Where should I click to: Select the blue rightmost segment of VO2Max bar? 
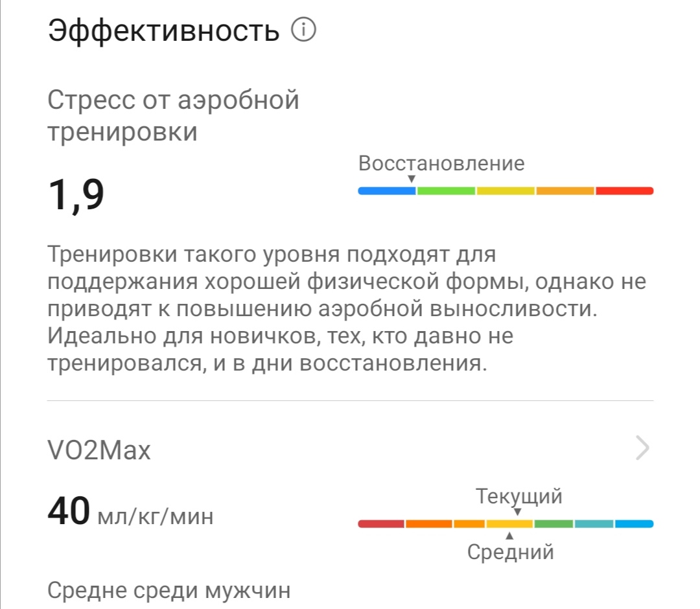pos(635,523)
